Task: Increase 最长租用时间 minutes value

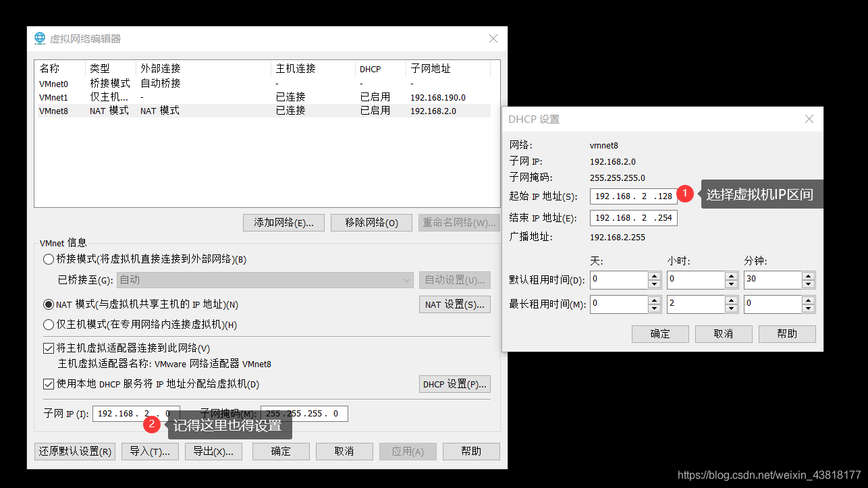Action: [808, 300]
